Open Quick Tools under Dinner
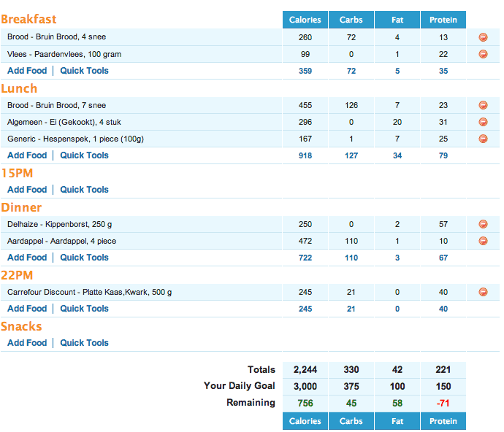This screenshot has height=432, width=504. coord(84,258)
